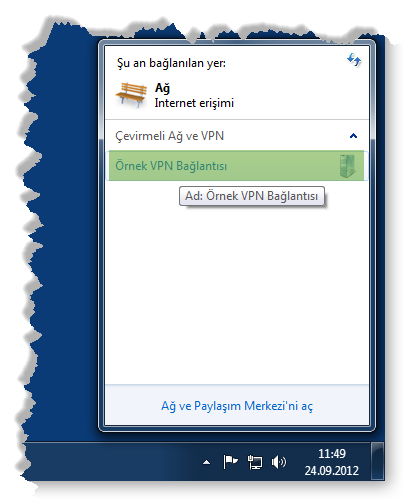The image size is (405, 501).
Task: Click the bold Ağ network name
Action: (x=163, y=88)
